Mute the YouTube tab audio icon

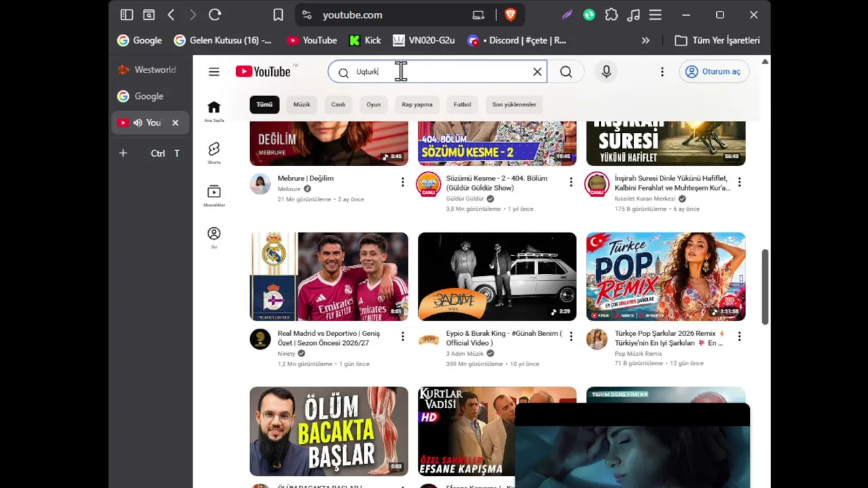coord(138,123)
